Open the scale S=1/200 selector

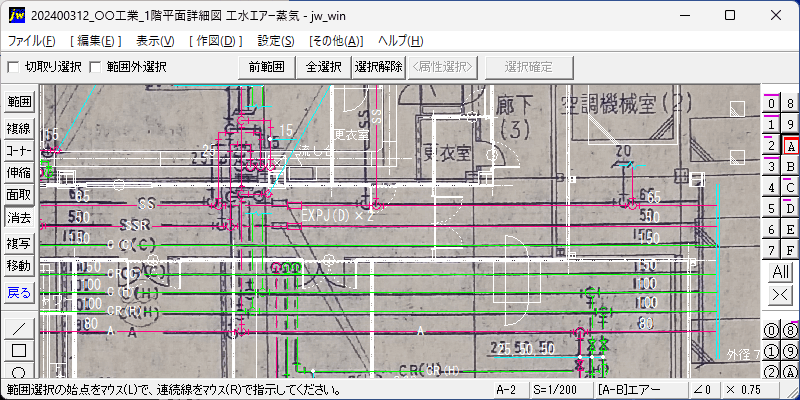(560, 391)
